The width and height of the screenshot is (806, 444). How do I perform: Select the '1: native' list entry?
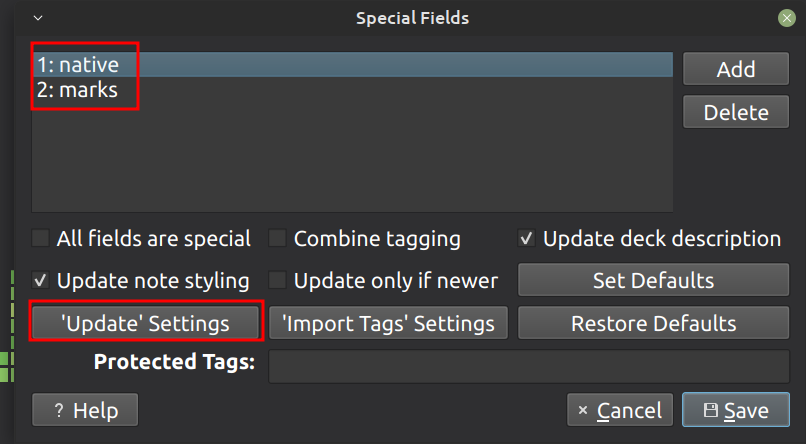[x=78, y=65]
